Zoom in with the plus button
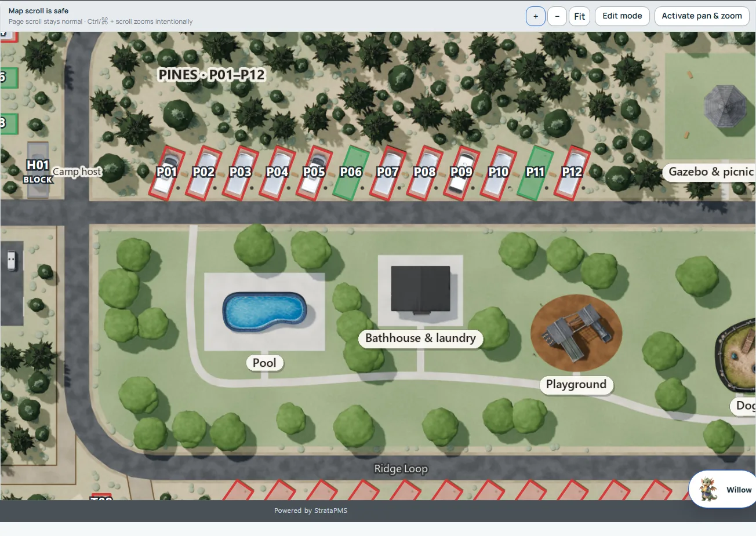756x536 pixels. point(536,16)
